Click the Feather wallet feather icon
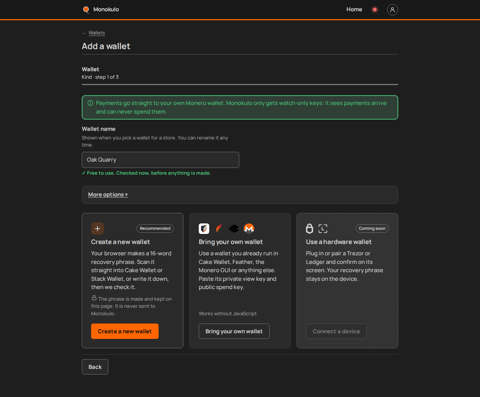Image resolution: width=480 pixels, height=397 pixels. coord(219,228)
